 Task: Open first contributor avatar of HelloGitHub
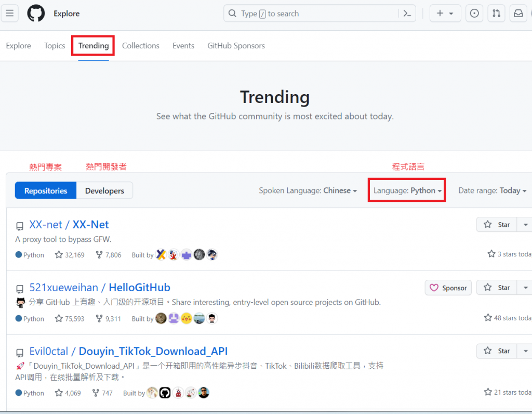pos(161,318)
